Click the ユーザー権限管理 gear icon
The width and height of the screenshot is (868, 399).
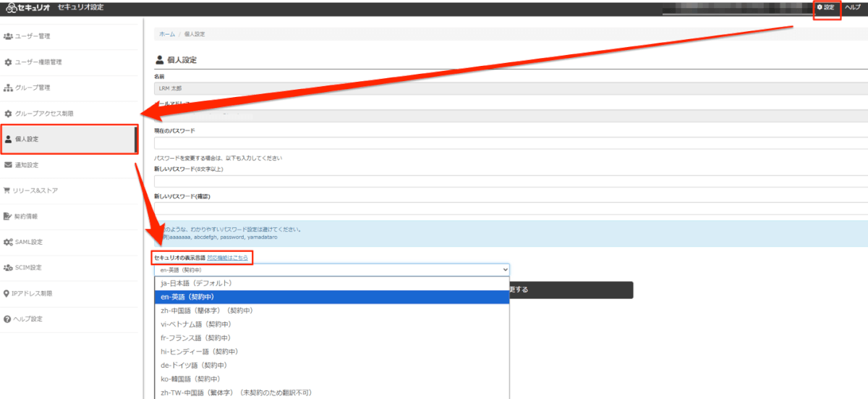pos(8,62)
